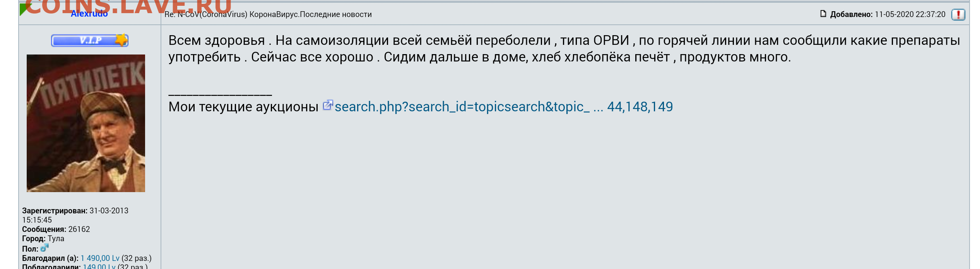Open the search.php topicsearch auctions link
Image resolution: width=980 pixels, height=269 pixels.
[503, 107]
